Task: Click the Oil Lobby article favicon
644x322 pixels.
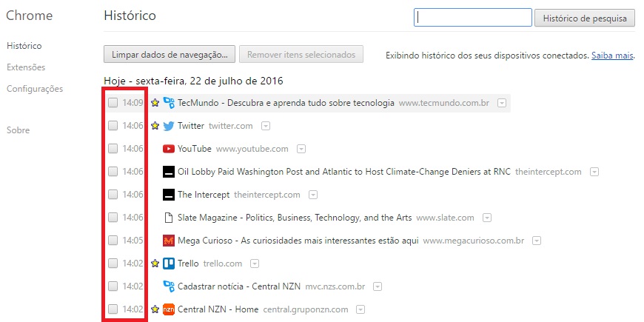Action: 169,172
